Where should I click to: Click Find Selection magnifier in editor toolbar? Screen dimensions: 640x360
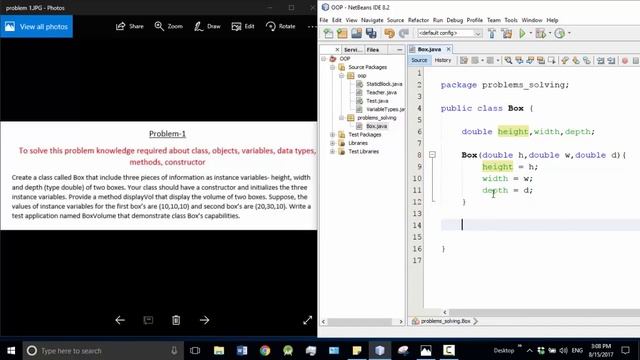(508, 60)
